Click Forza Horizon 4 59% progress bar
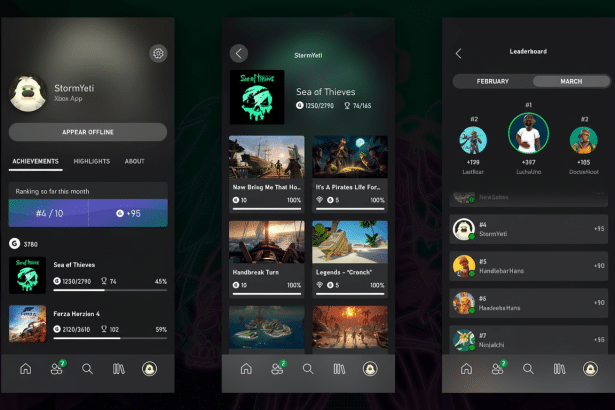 (x=110, y=338)
